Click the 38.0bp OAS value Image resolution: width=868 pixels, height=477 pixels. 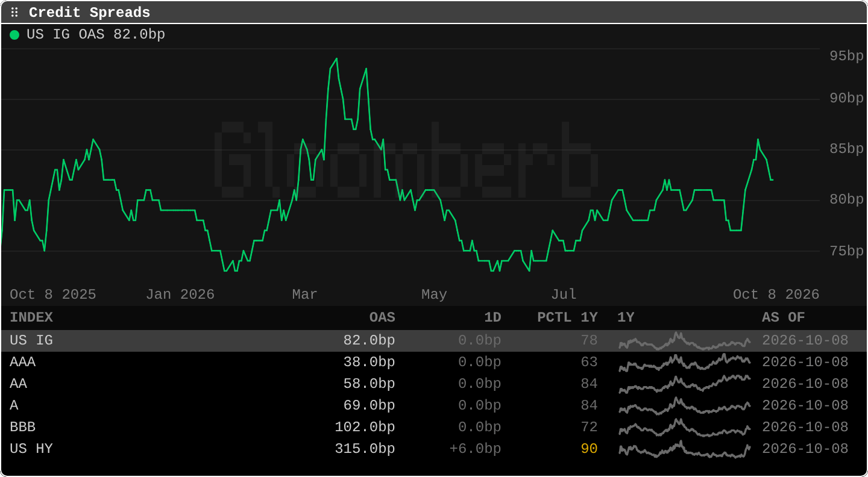(370, 362)
